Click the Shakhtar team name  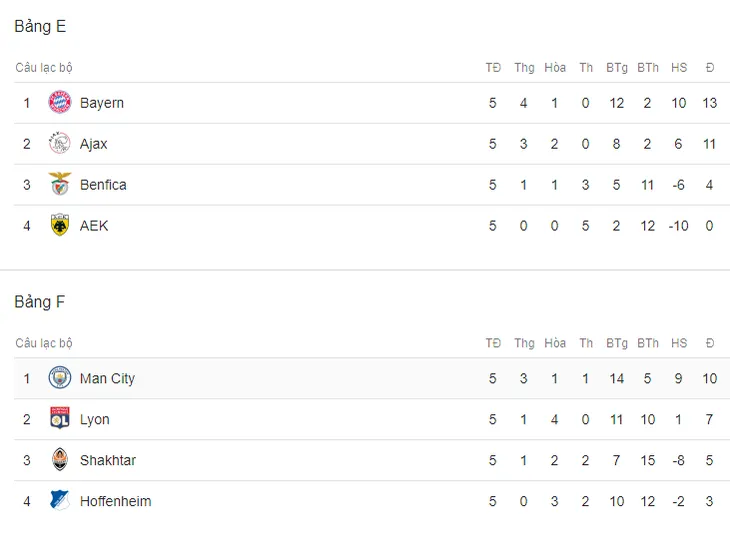coord(108,460)
